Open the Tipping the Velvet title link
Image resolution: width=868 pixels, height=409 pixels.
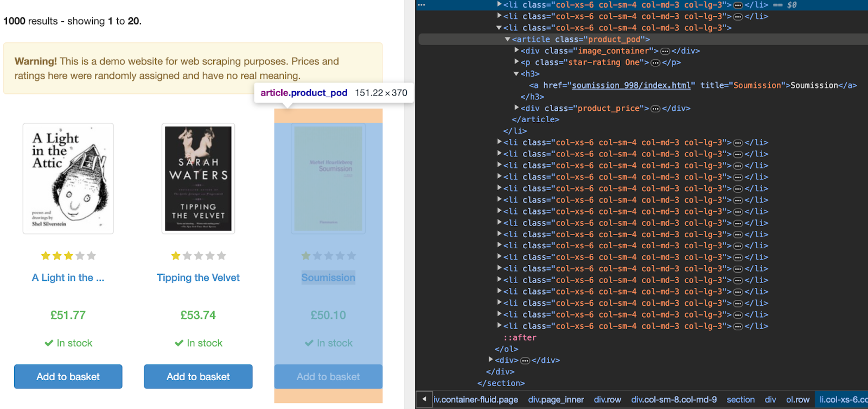(x=198, y=278)
